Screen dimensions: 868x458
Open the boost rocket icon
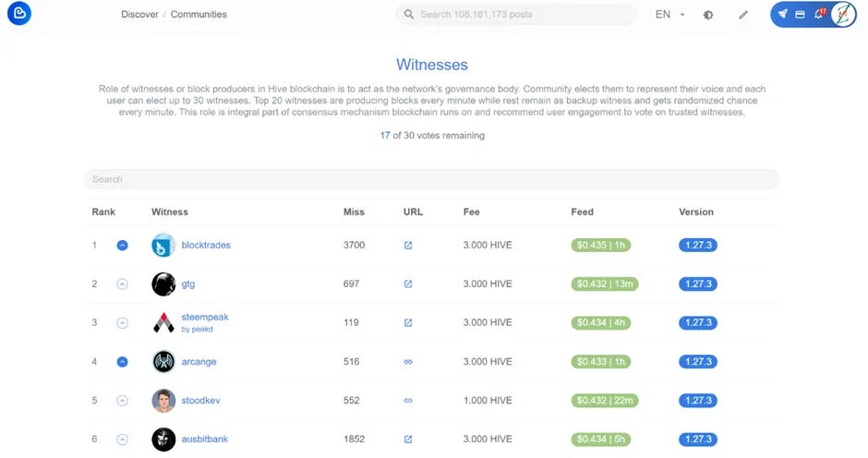(x=782, y=15)
